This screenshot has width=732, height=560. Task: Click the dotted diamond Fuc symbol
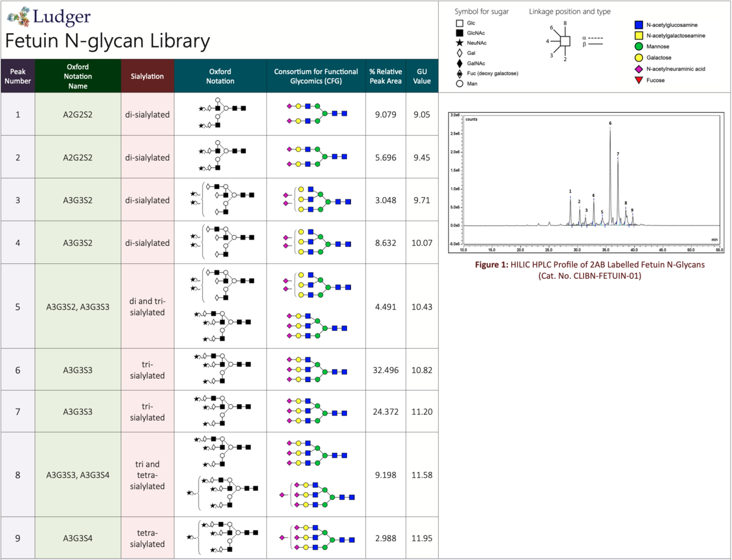pyautogui.click(x=459, y=74)
